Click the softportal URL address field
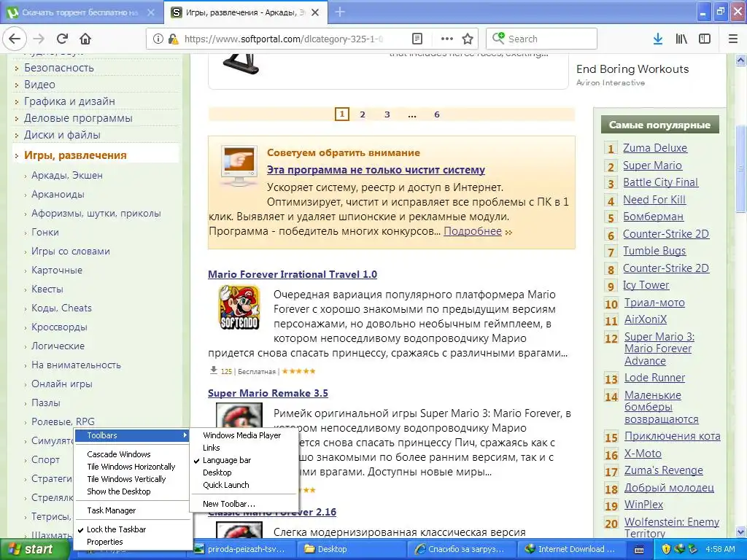The height and width of the screenshot is (560, 747). pos(283,39)
